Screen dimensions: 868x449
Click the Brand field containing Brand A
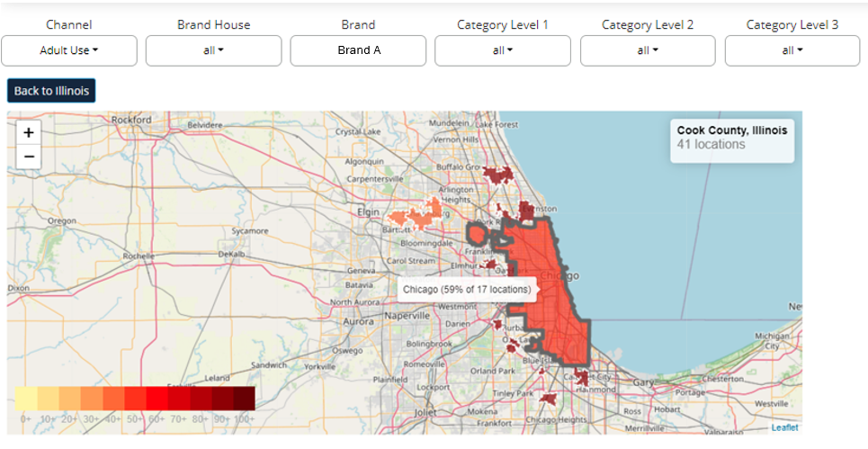(x=358, y=50)
